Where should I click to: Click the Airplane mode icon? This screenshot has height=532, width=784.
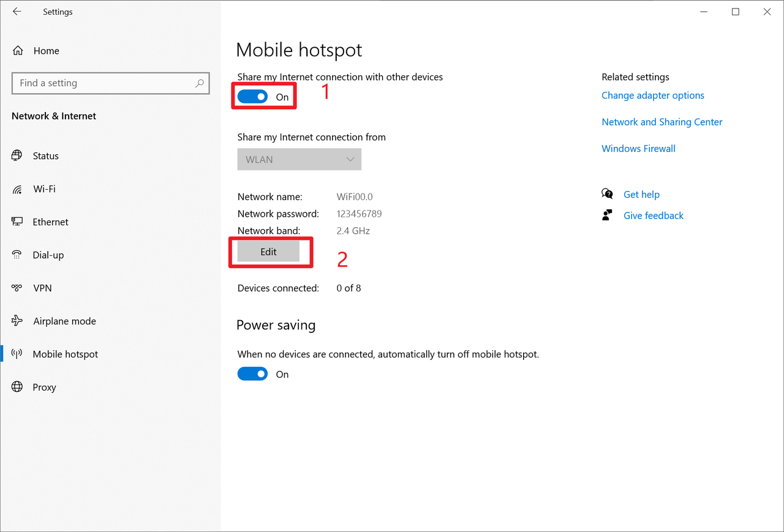coord(17,321)
